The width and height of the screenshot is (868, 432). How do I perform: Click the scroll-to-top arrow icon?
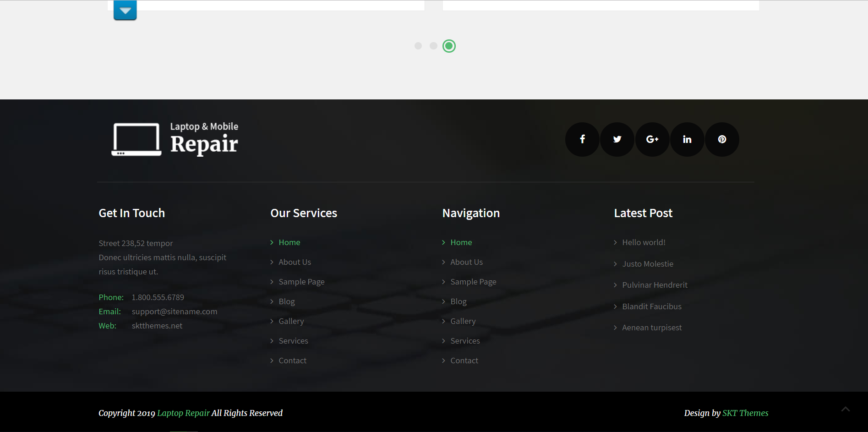845,409
